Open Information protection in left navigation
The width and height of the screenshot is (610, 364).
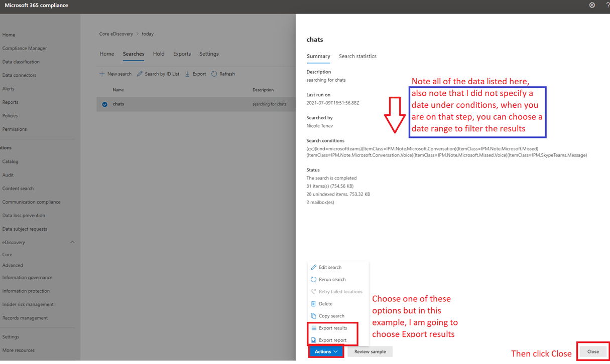pyautogui.click(x=26, y=291)
